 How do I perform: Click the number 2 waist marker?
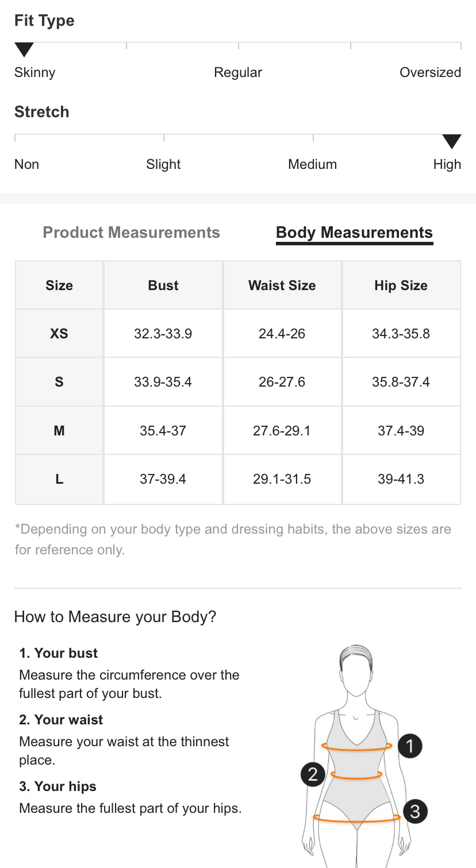(313, 774)
